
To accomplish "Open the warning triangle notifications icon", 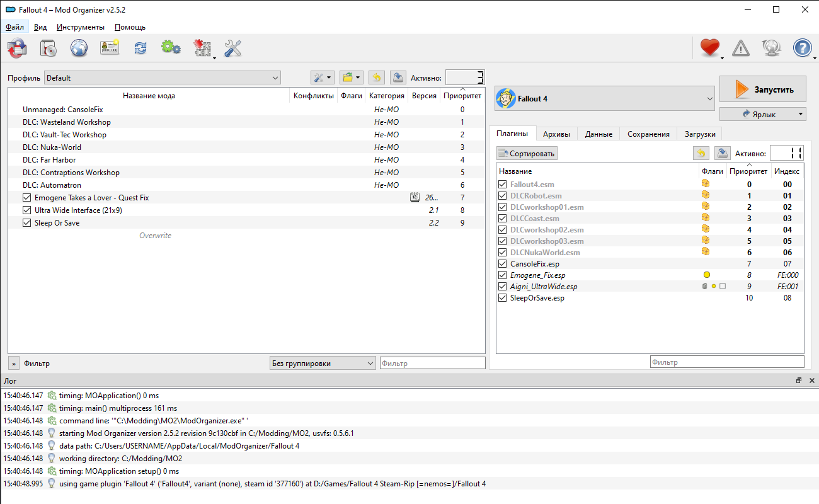I will point(741,48).
